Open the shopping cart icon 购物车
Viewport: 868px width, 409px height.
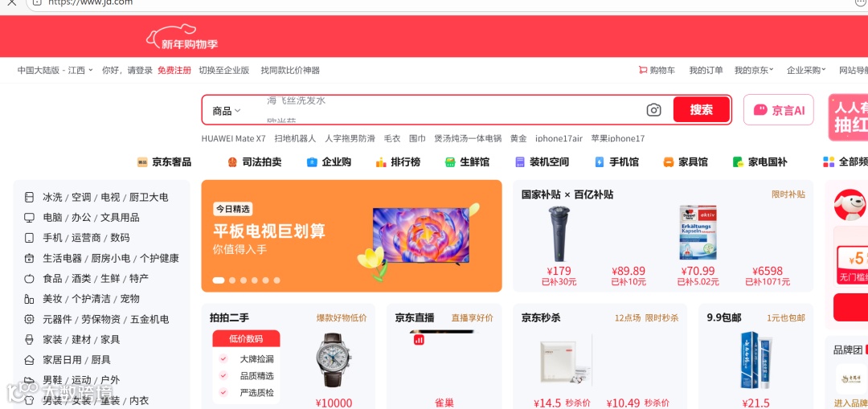tap(643, 70)
